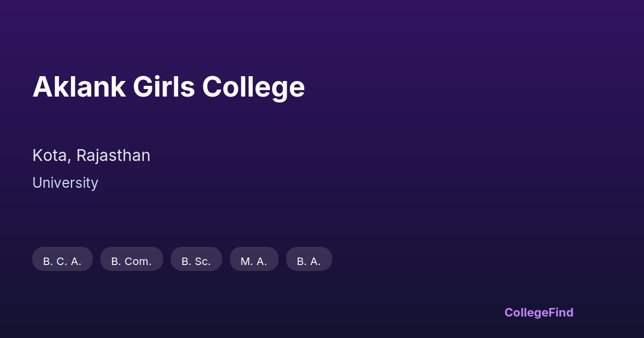
Task: Click the College part of the CollegeFind logo
Action: [x=527, y=312]
